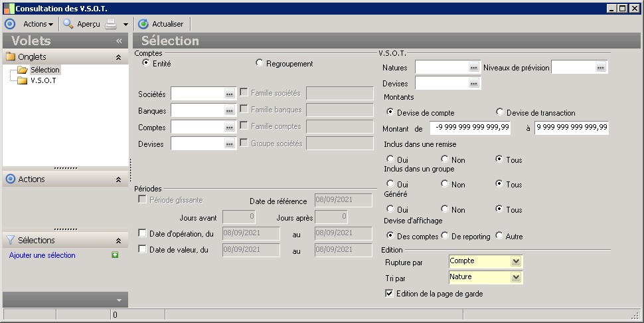The width and height of the screenshot is (644, 323).
Task: Open the V.S.O.T tab in tree
Action: click(43, 80)
